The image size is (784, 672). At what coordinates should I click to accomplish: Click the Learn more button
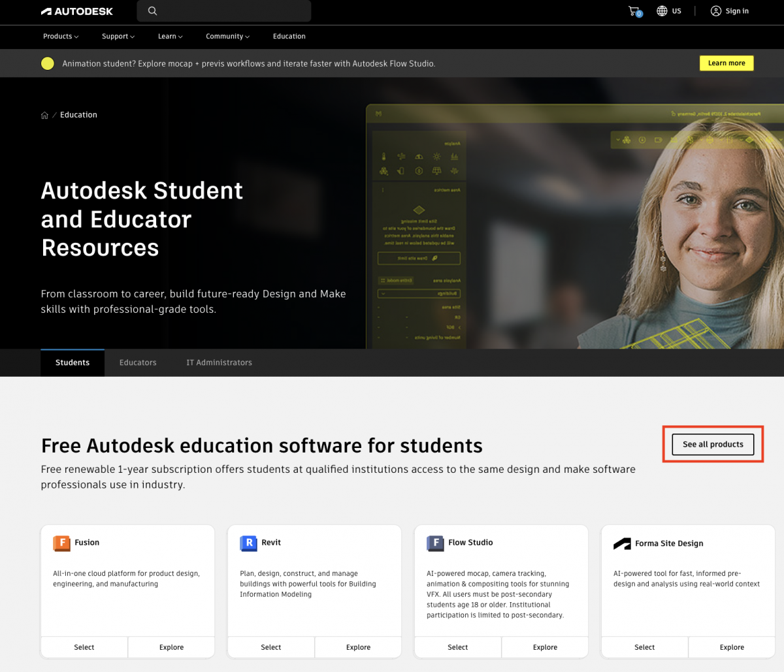(x=727, y=63)
